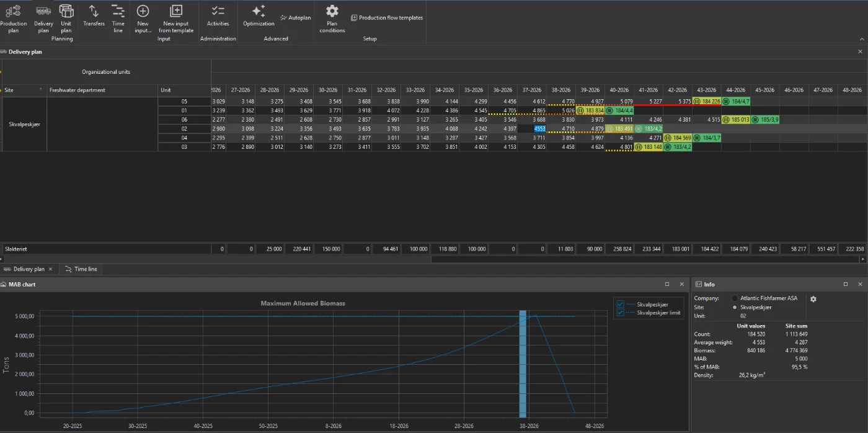Select yellow harvest cell 184 569

677,138
